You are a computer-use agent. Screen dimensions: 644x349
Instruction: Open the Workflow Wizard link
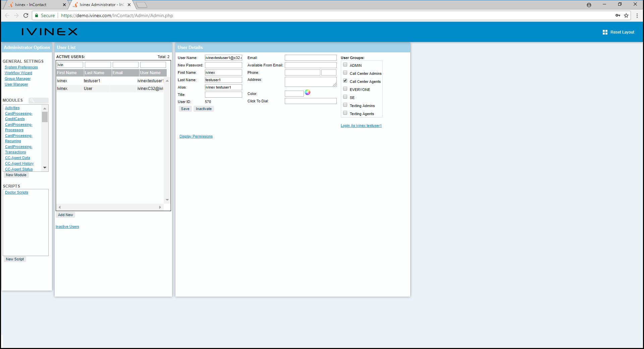18,73
